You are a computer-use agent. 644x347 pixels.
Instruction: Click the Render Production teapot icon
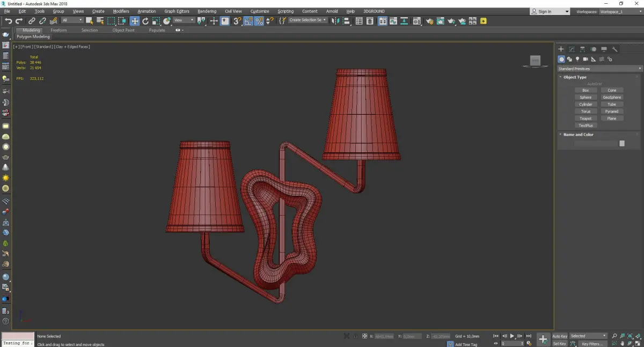(x=451, y=21)
